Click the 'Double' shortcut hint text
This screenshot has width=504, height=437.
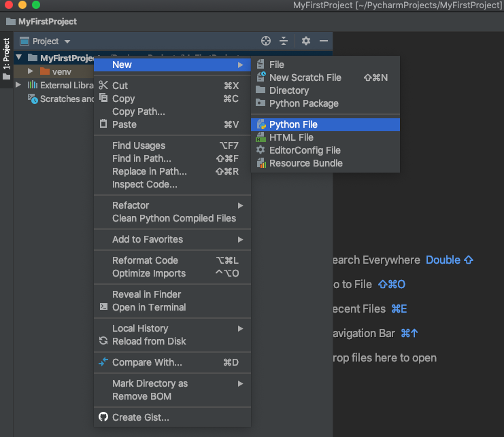(x=443, y=260)
